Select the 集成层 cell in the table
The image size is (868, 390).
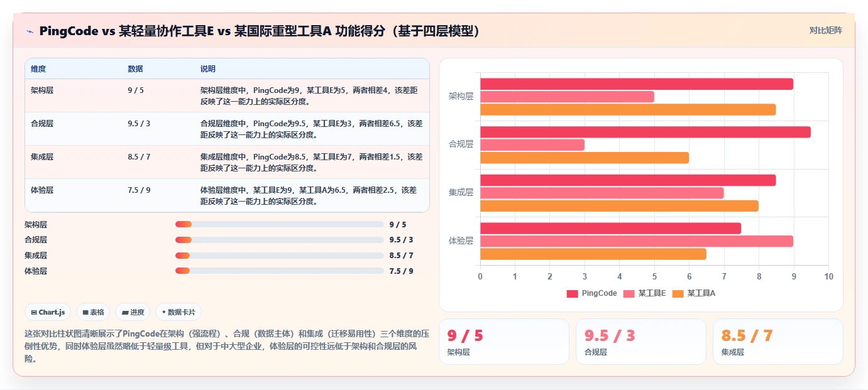point(42,157)
